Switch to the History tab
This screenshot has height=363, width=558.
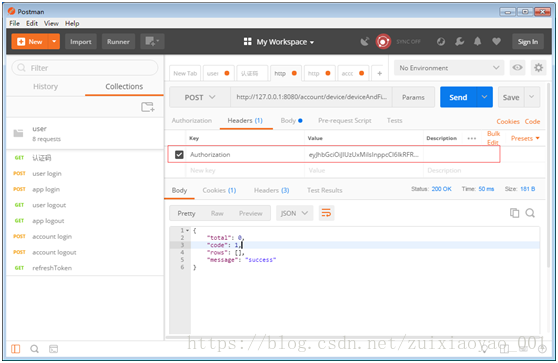coord(46,86)
